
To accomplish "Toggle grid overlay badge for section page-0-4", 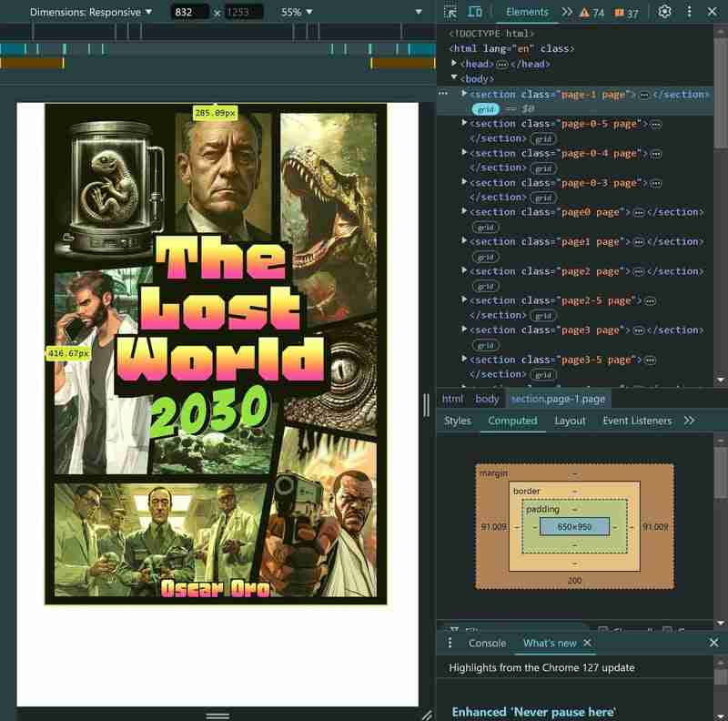I will coord(543,168).
